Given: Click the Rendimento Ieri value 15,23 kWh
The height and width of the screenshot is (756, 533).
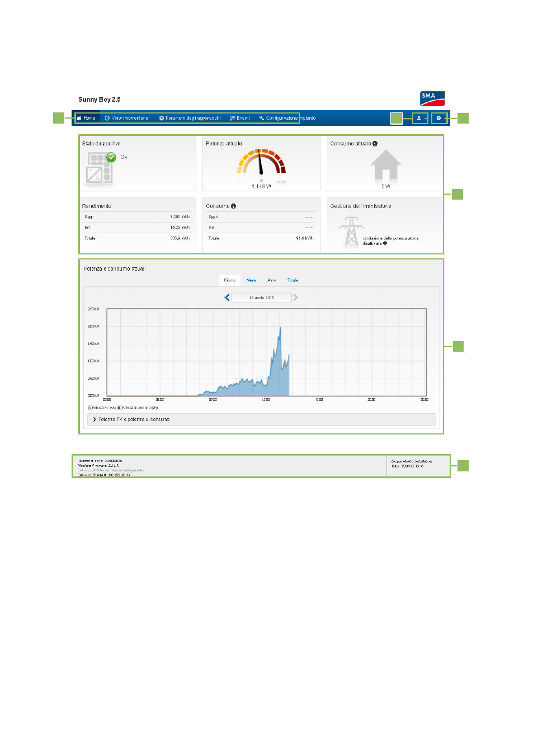Looking at the screenshot, I should tap(180, 228).
